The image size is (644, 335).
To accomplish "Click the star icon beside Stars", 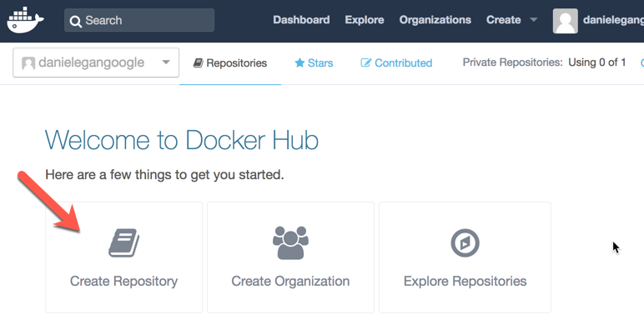I will click(299, 62).
